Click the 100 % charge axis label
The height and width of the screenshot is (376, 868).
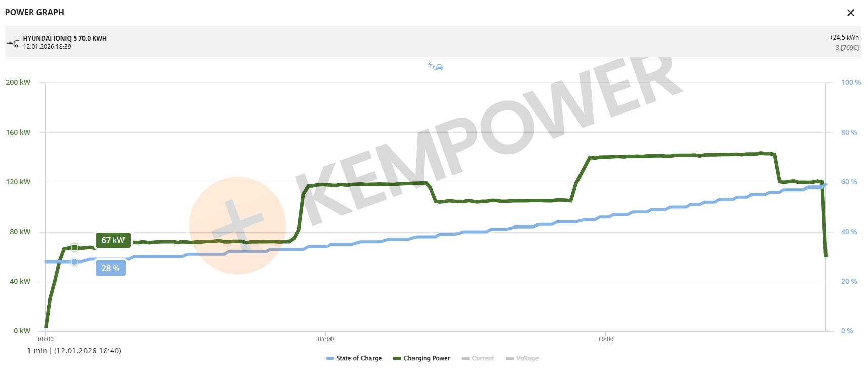click(850, 82)
